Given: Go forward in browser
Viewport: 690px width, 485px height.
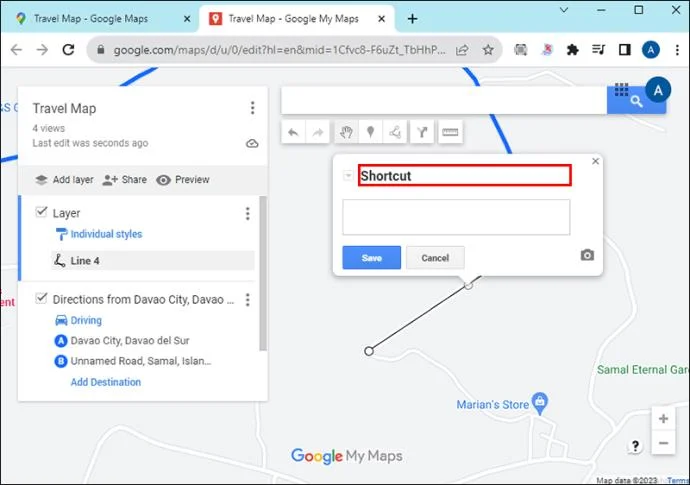Looking at the screenshot, I should (42, 50).
